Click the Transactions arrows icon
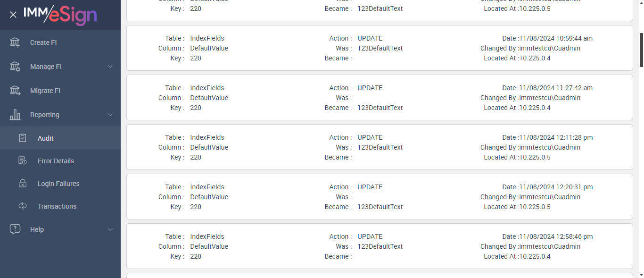This screenshot has width=644, height=278. pos(23,206)
